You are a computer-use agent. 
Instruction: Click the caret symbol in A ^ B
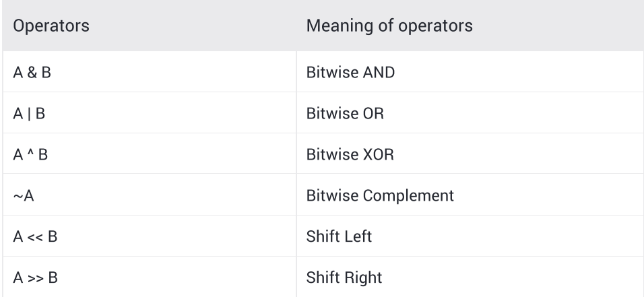tap(31, 152)
